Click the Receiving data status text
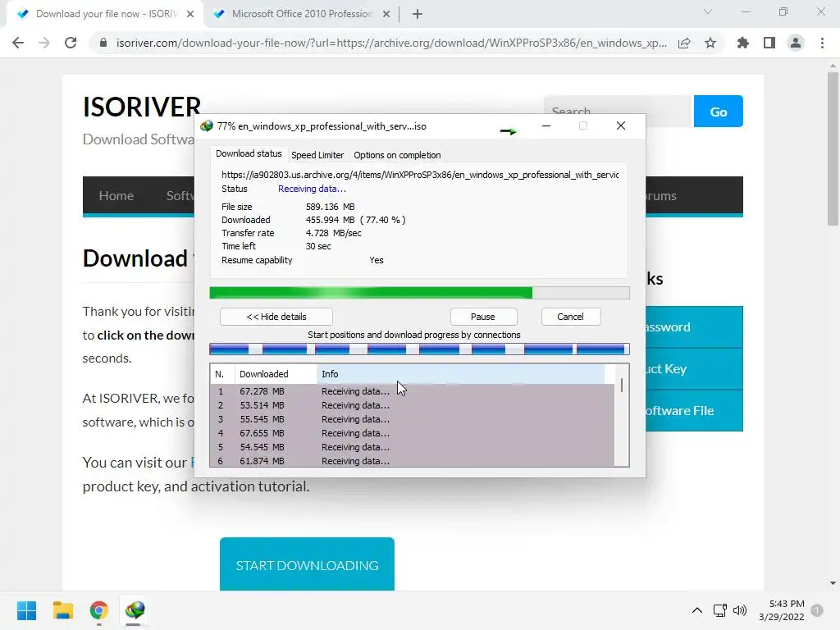The image size is (840, 630). (312, 189)
